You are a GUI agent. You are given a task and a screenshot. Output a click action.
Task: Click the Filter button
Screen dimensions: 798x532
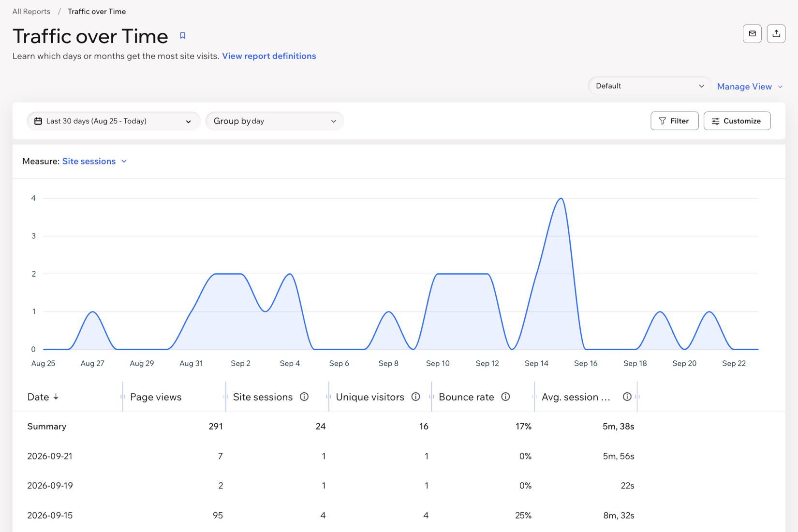coord(674,121)
